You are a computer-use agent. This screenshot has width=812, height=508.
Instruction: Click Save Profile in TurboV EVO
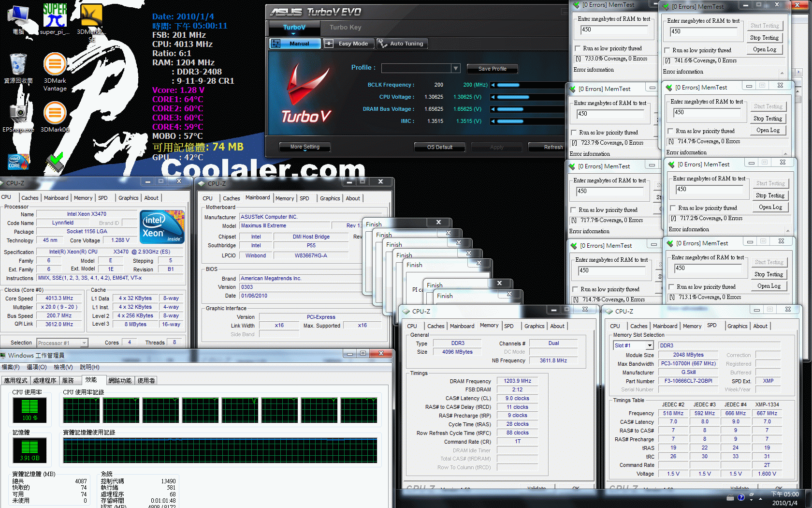pos(493,69)
